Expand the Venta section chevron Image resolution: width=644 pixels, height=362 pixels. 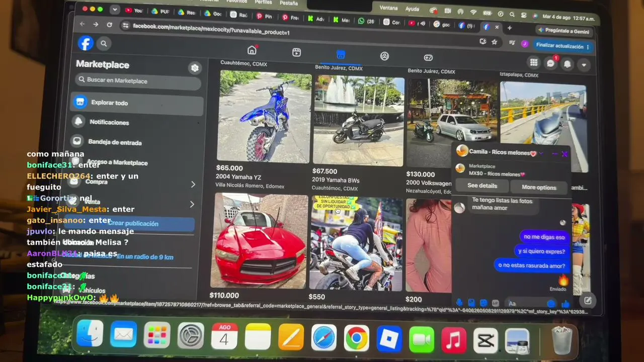[192, 204]
